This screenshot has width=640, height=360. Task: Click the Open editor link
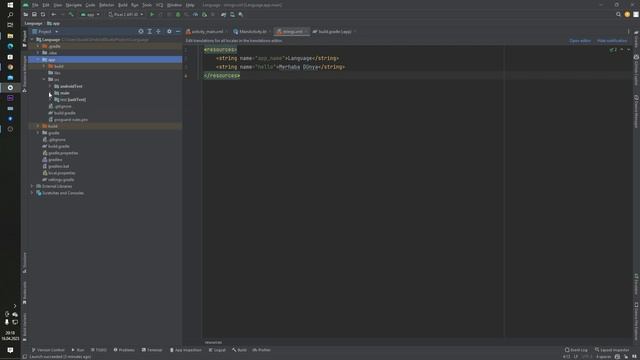580,40
